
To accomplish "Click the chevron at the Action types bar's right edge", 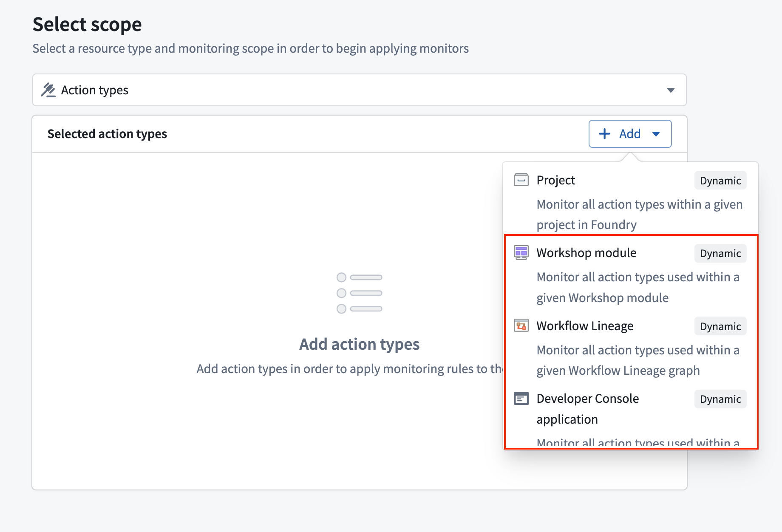I will pos(671,90).
